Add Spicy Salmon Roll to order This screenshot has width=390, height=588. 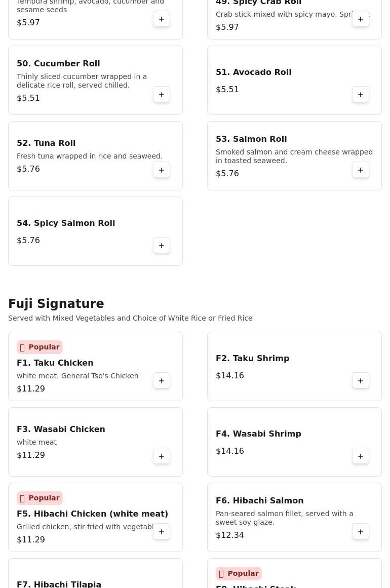point(162,246)
